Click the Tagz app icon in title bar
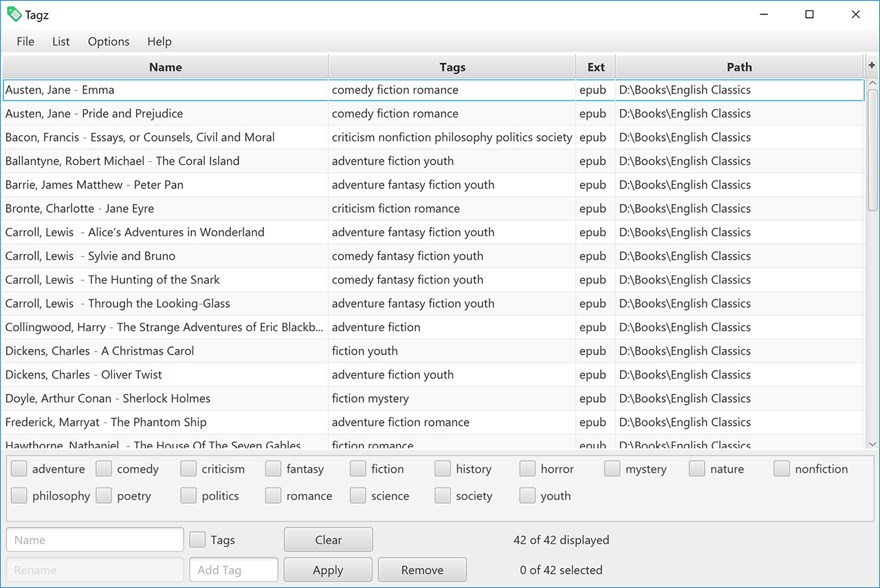Screen dimensions: 880x588 (14, 14)
